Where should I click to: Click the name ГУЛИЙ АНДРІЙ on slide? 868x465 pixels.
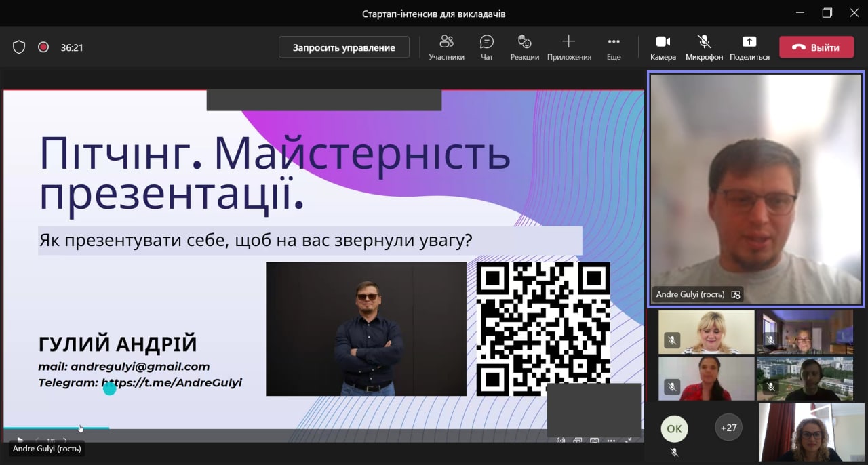click(118, 344)
